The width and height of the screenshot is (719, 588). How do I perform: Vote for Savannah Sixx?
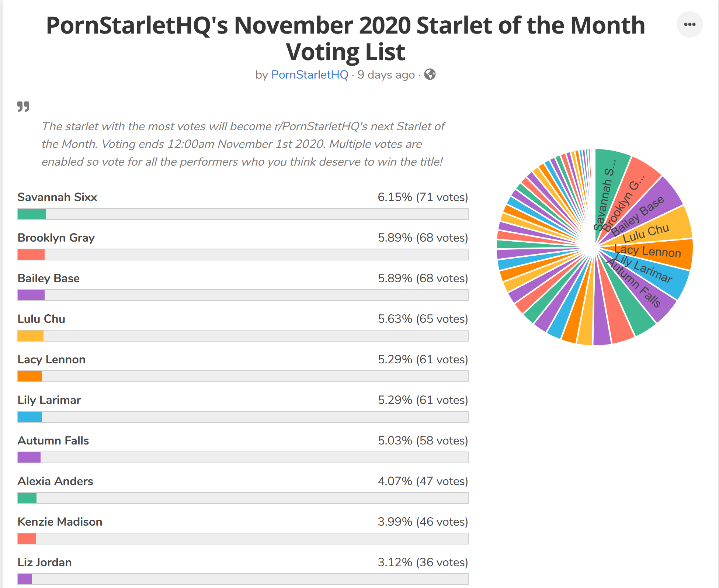57,197
